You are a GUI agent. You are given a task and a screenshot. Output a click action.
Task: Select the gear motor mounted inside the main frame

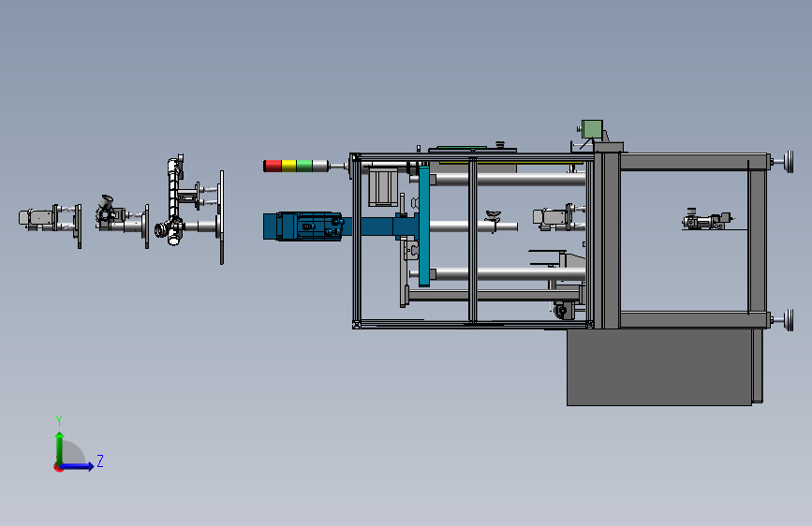point(559,217)
